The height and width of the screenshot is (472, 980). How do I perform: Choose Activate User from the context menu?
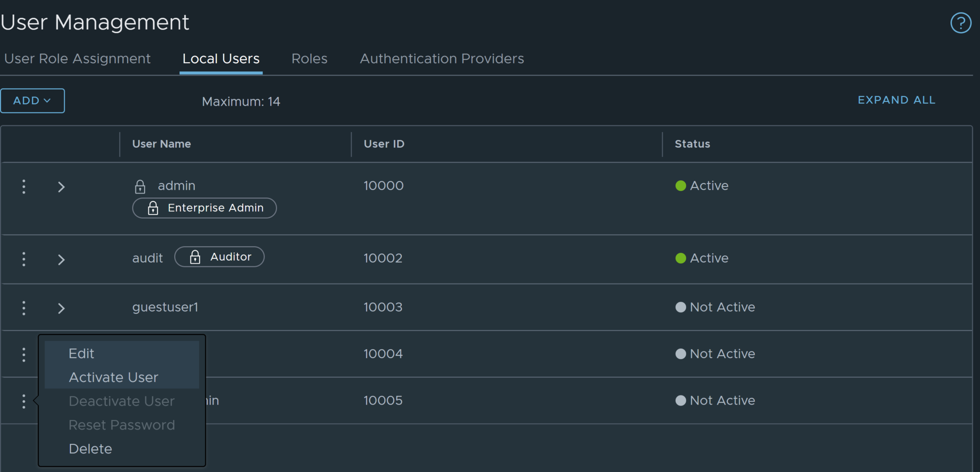point(113,377)
